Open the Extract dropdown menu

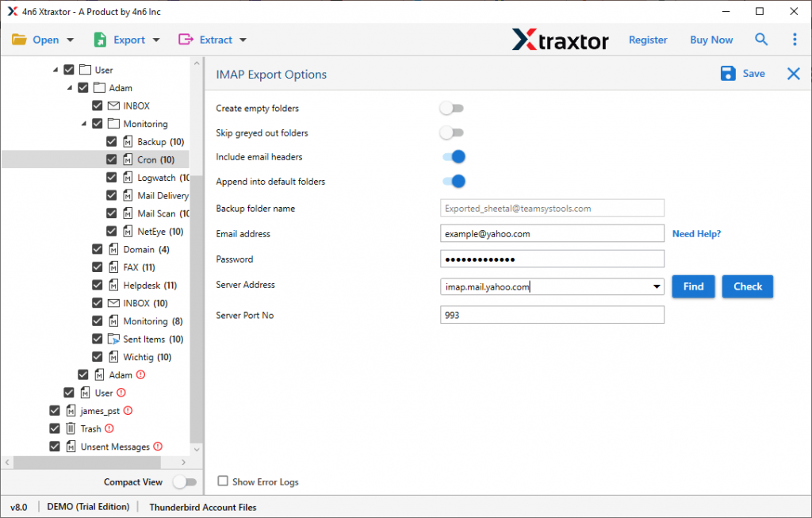click(x=241, y=39)
